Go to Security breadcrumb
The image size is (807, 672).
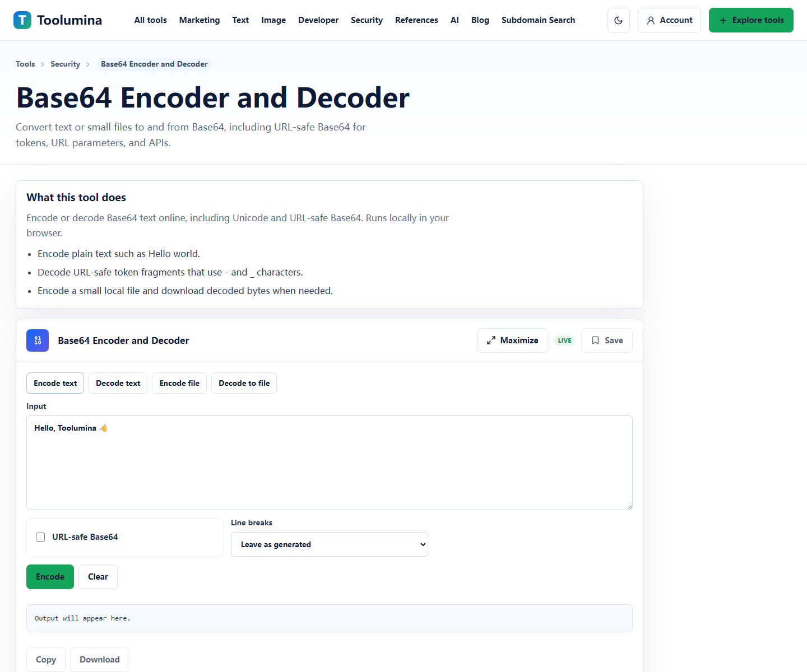[65, 64]
